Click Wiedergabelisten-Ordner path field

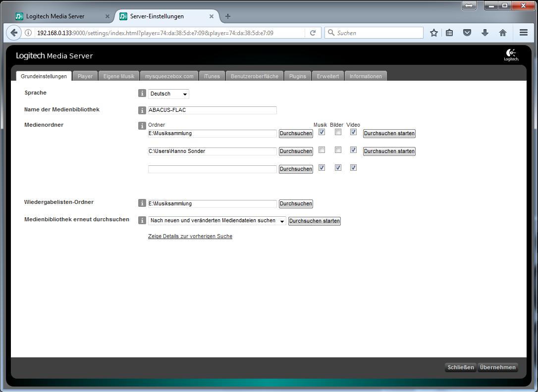tap(213, 204)
